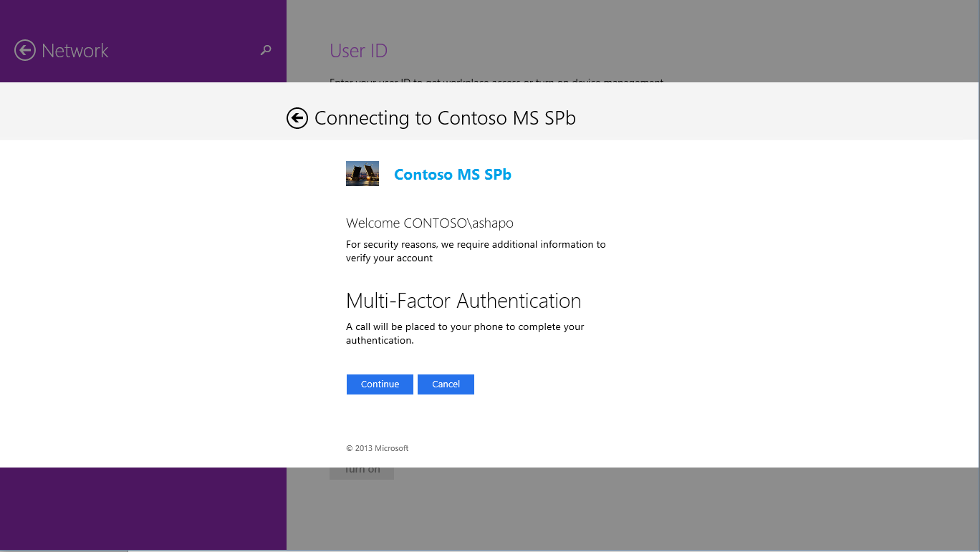Click the 'A call will be placed' text
The image size is (980, 552).
(465, 334)
